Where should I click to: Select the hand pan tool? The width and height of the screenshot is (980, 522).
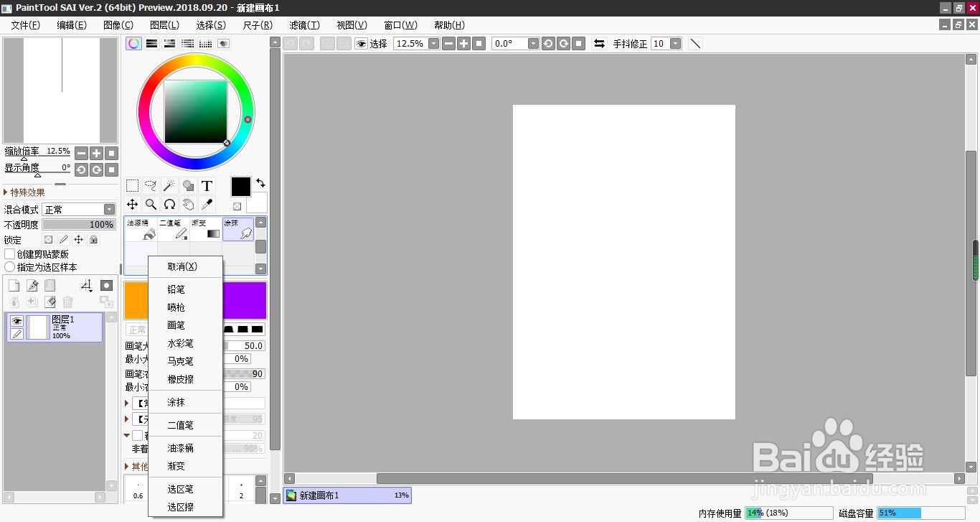pos(188,205)
